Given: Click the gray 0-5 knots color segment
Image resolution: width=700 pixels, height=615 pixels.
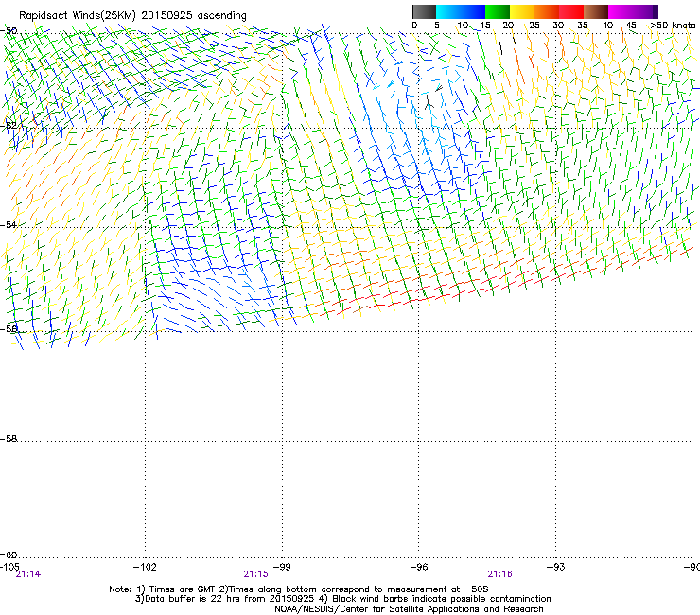Looking at the screenshot, I should [x=424, y=11].
